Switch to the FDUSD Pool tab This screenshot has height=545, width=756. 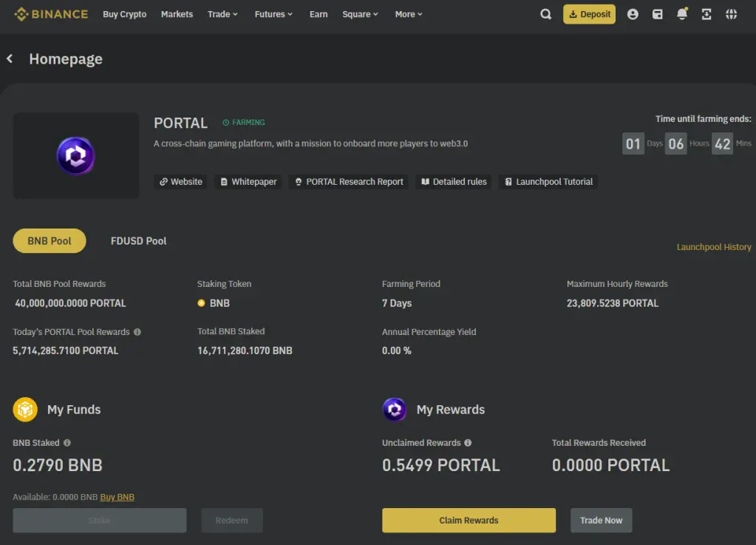tap(138, 240)
